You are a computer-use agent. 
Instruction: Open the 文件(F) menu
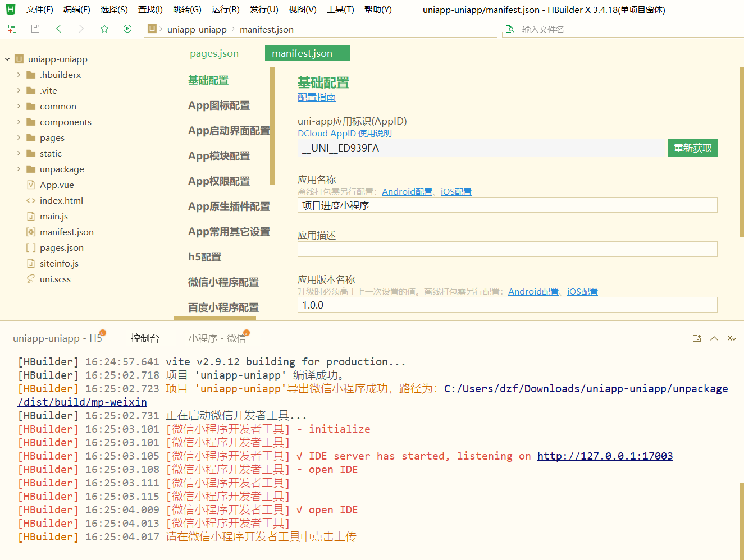tap(39, 10)
